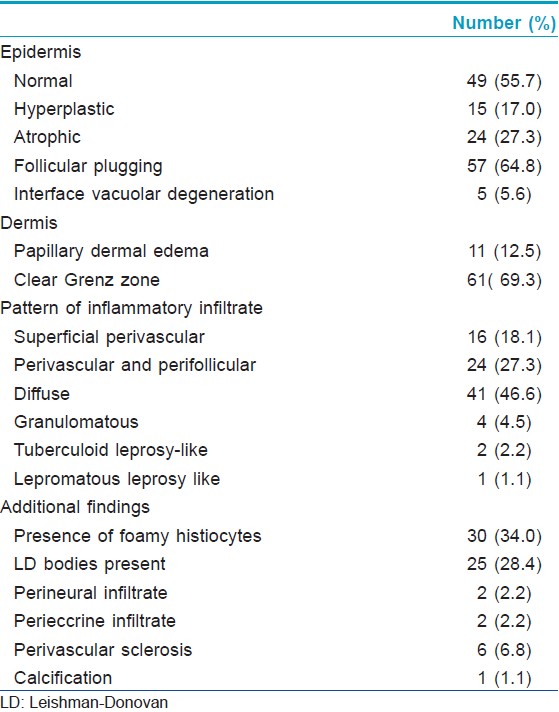Select the Follicular plugging row

tap(279, 166)
